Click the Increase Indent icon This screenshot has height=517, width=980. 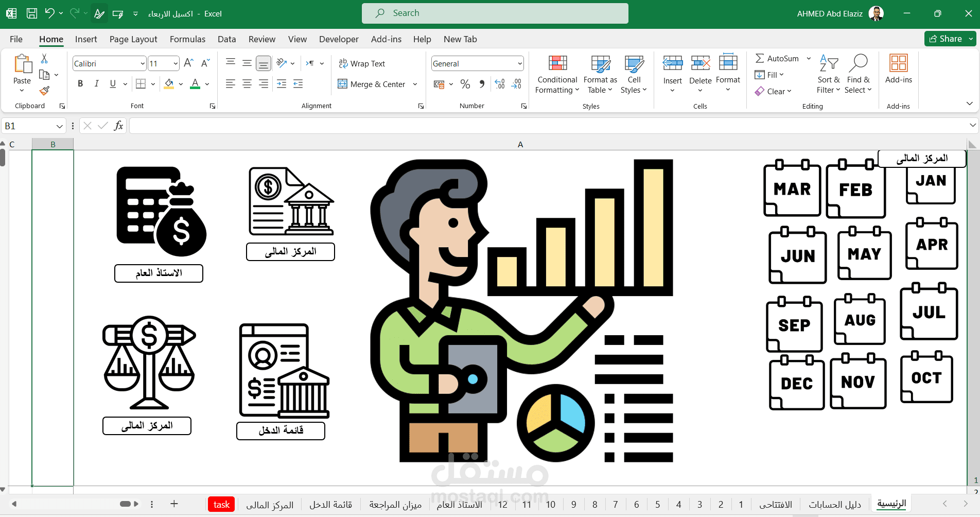coord(298,84)
